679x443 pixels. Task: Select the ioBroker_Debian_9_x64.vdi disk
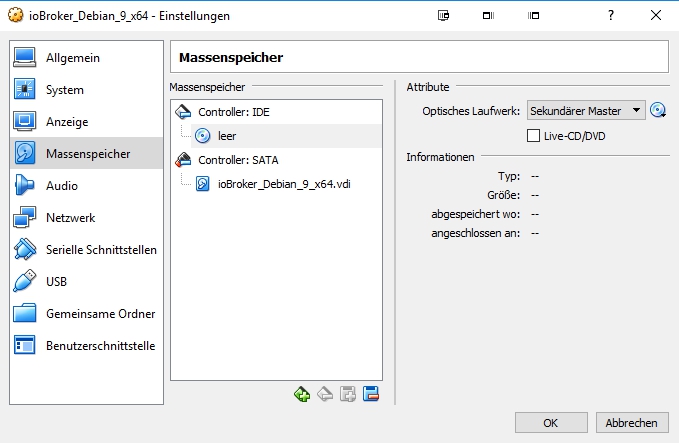click(x=286, y=184)
